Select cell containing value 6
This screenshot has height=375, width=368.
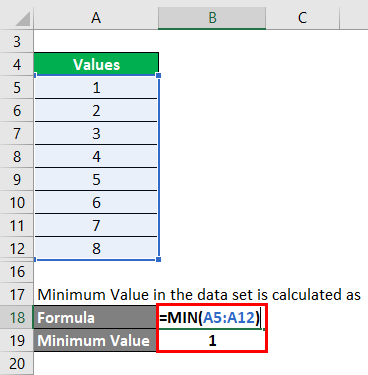coord(96,202)
